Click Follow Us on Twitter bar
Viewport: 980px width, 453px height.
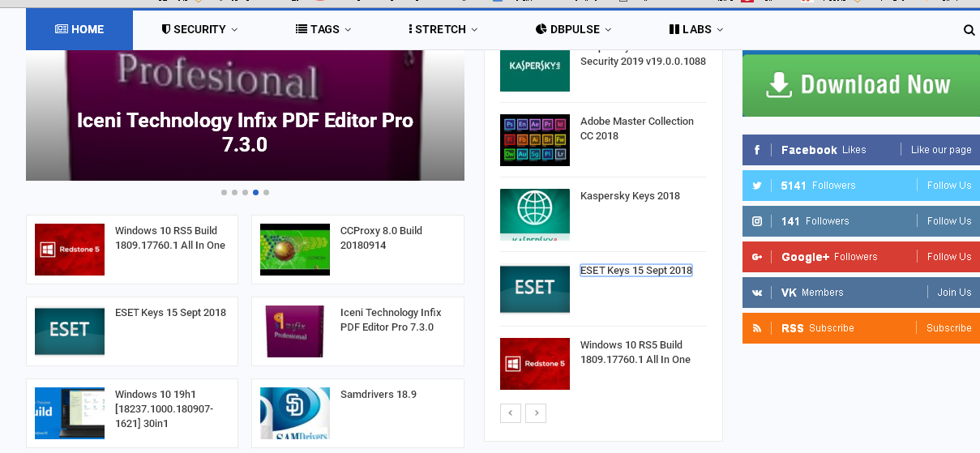click(x=949, y=186)
